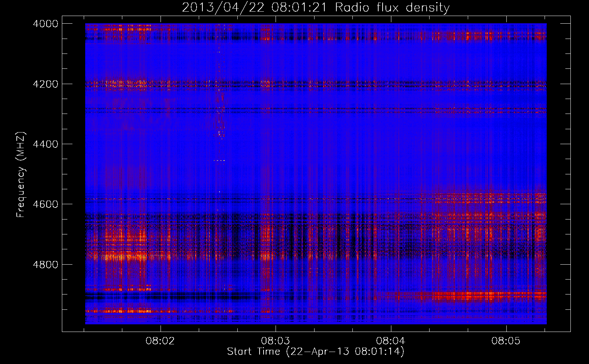This screenshot has width=589, height=364.
Task: Select the 4800 frequency axis label
Action: click(46, 264)
